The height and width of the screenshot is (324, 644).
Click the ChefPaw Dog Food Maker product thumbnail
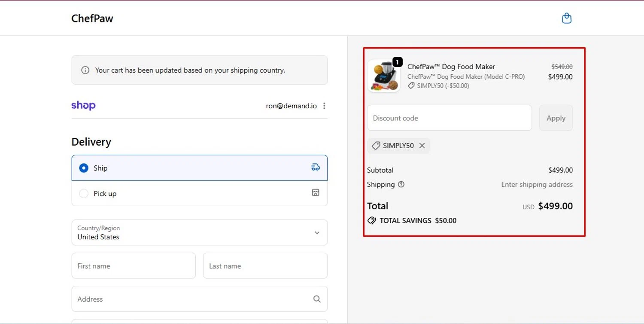[x=384, y=76]
